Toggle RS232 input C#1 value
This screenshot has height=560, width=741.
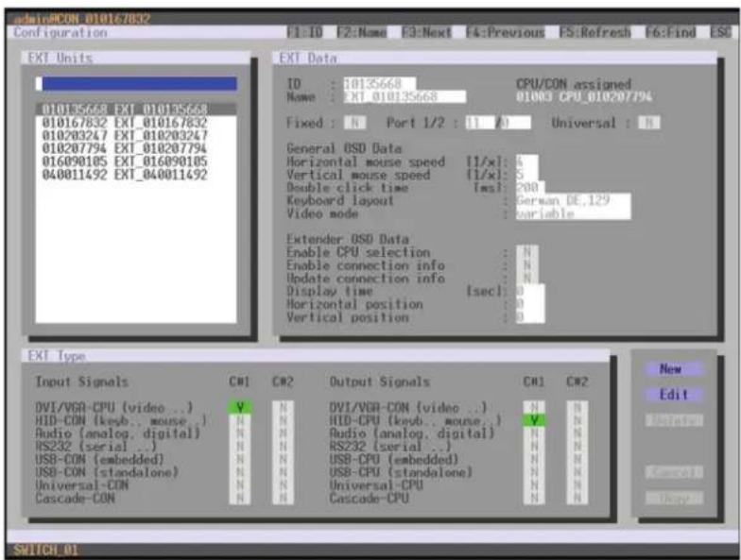(x=240, y=446)
